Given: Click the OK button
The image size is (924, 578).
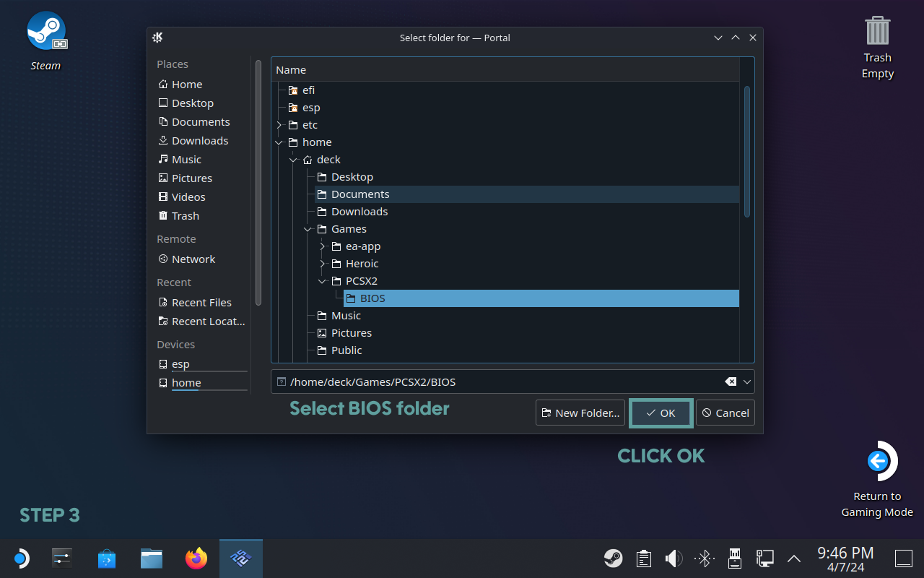Looking at the screenshot, I should pos(661,413).
